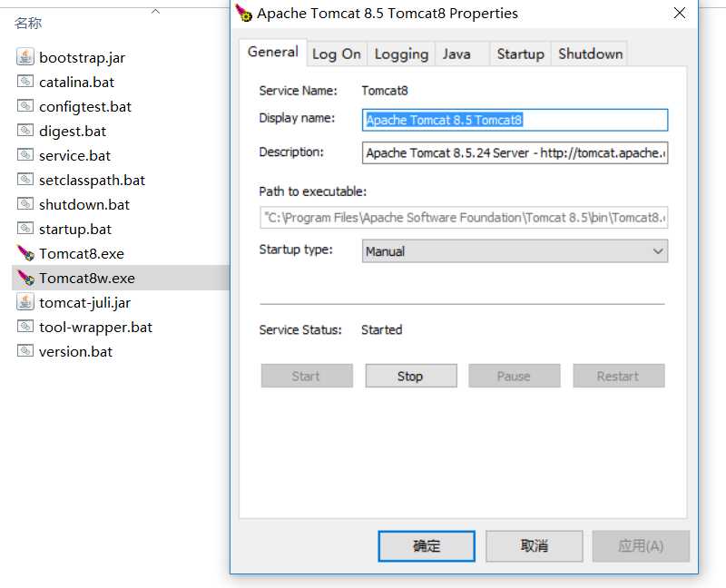The width and height of the screenshot is (726, 588).
Task: Click the shutdown.bat file icon
Action: click(x=25, y=204)
